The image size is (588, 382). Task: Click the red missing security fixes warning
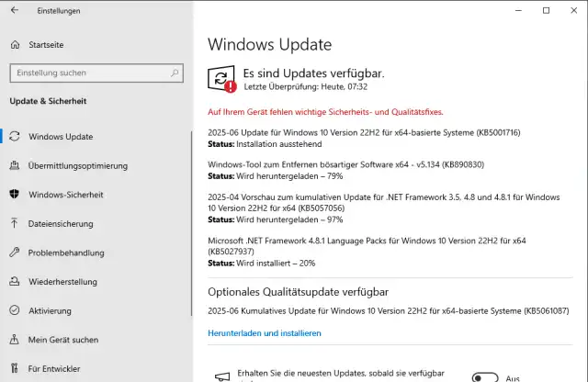pos(325,112)
